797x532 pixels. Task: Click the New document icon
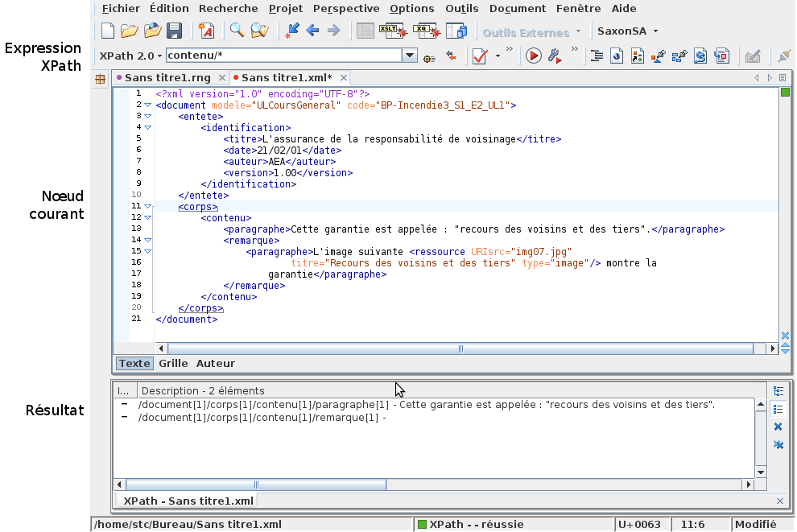[108, 31]
